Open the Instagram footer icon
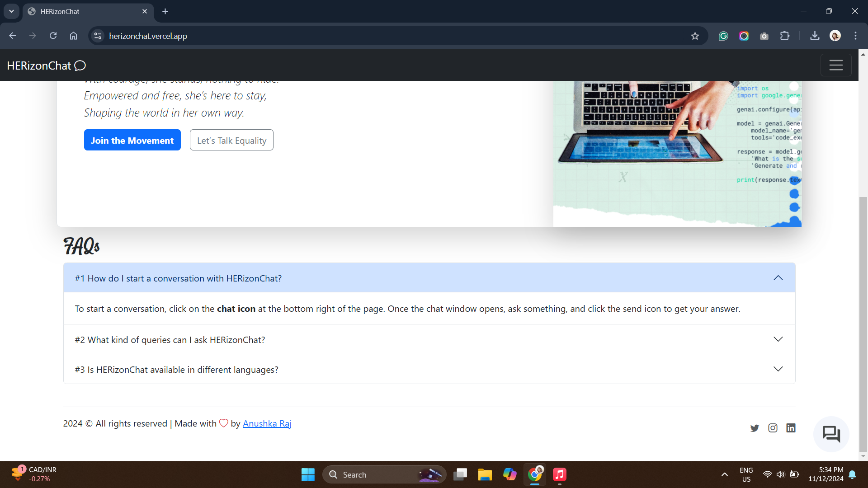Image resolution: width=868 pixels, height=488 pixels. [773, 428]
